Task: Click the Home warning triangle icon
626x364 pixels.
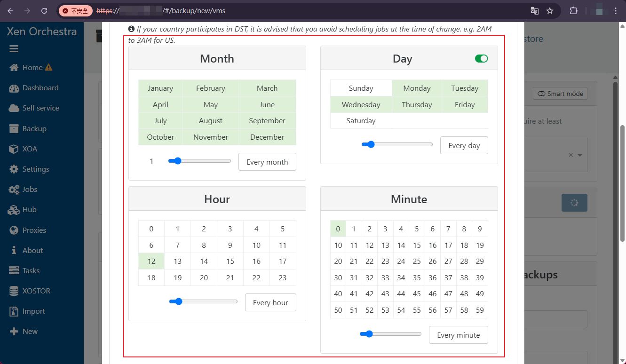Action: pyautogui.click(x=48, y=67)
